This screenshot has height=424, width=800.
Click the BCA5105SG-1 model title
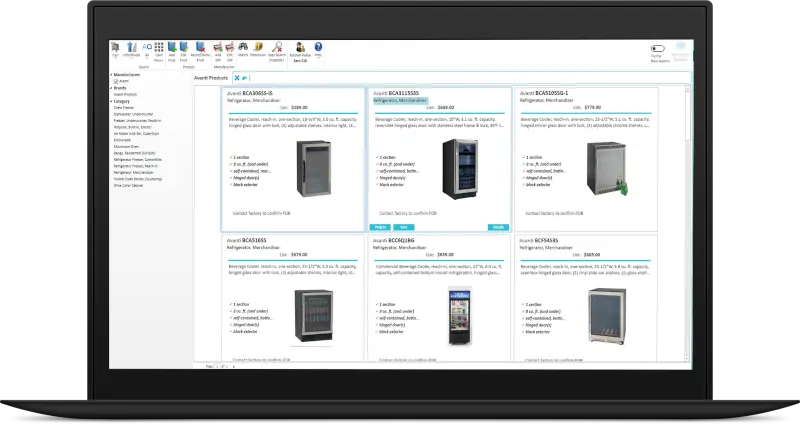[x=552, y=93]
